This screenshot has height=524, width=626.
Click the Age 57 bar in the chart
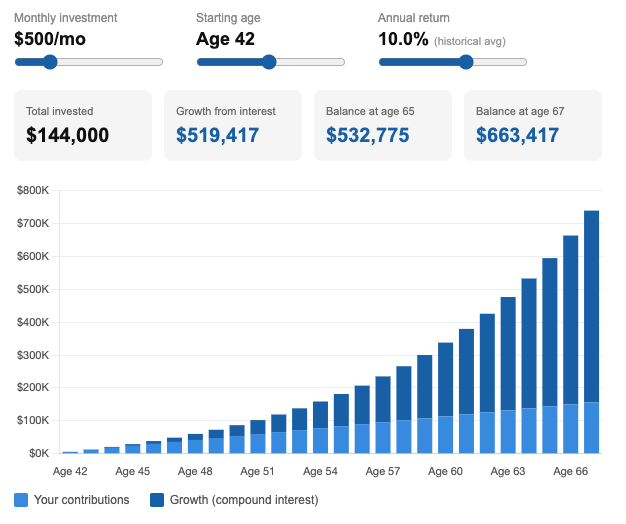383,415
